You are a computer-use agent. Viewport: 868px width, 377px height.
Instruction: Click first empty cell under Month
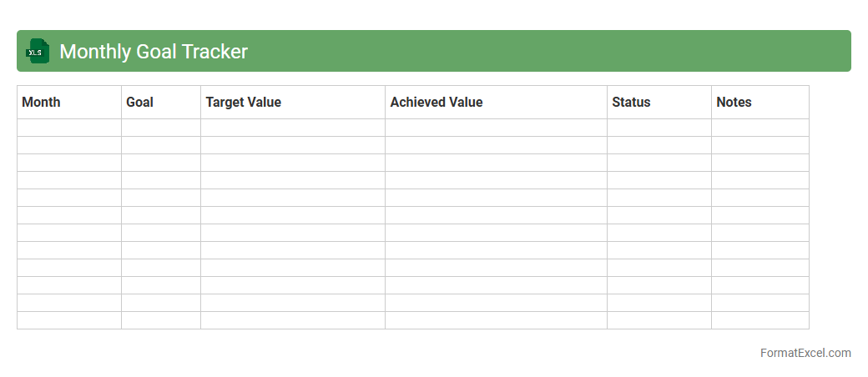point(68,128)
